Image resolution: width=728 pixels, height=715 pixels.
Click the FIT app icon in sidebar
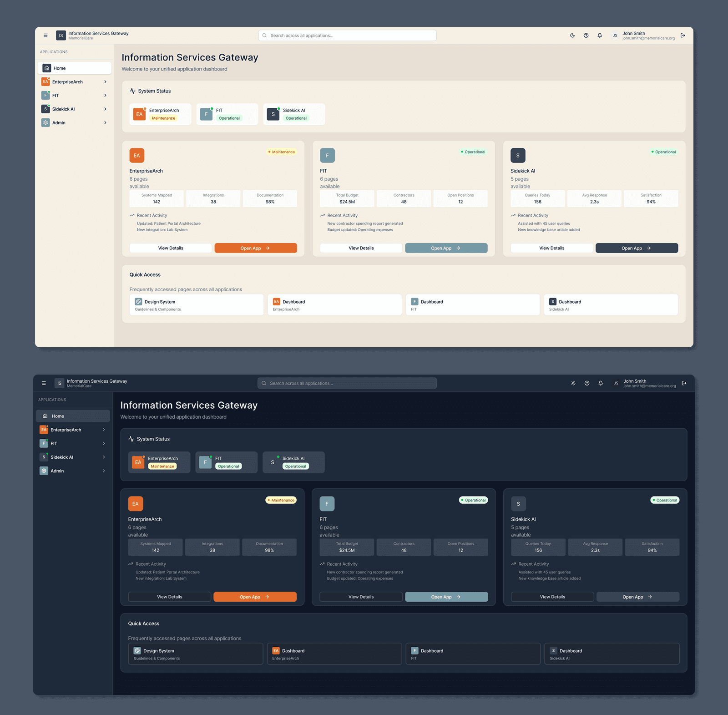pyautogui.click(x=45, y=95)
